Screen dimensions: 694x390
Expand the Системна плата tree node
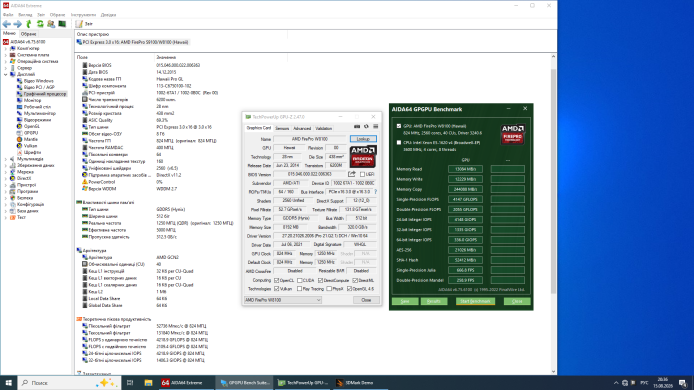(6, 55)
